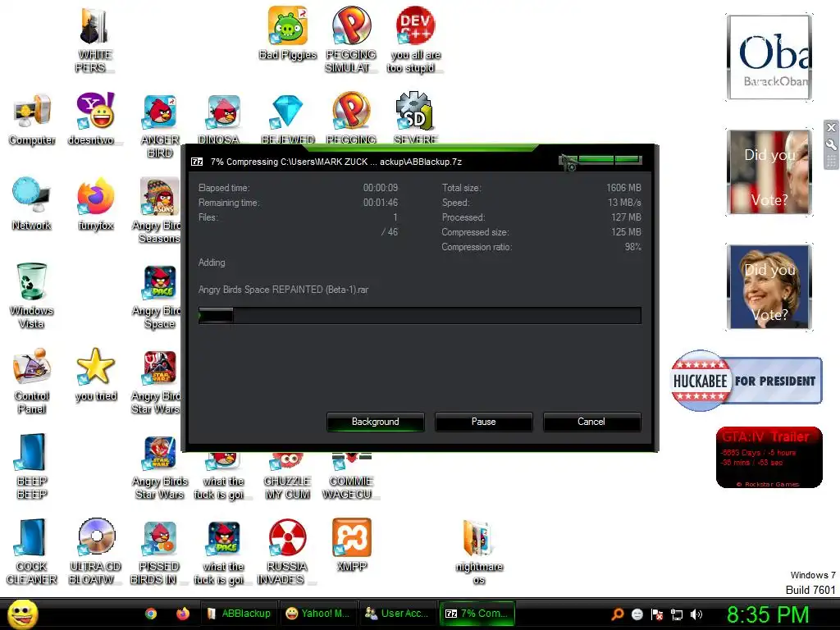Image resolution: width=840 pixels, height=630 pixels.
Task: Click the McCain 'Did you Vote?' gadget
Action: point(769,172)
